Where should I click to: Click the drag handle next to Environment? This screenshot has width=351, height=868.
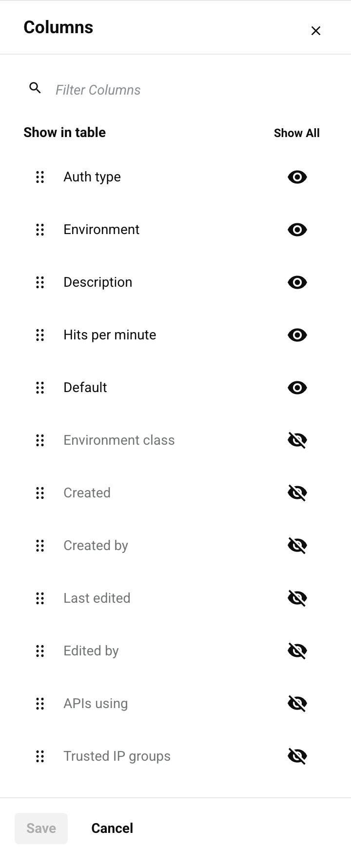pyautogui.click(x=40, y=230)
